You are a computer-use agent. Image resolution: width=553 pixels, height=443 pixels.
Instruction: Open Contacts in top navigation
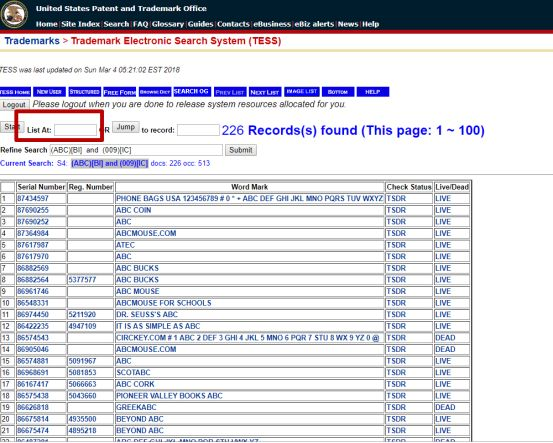point(233,24)
